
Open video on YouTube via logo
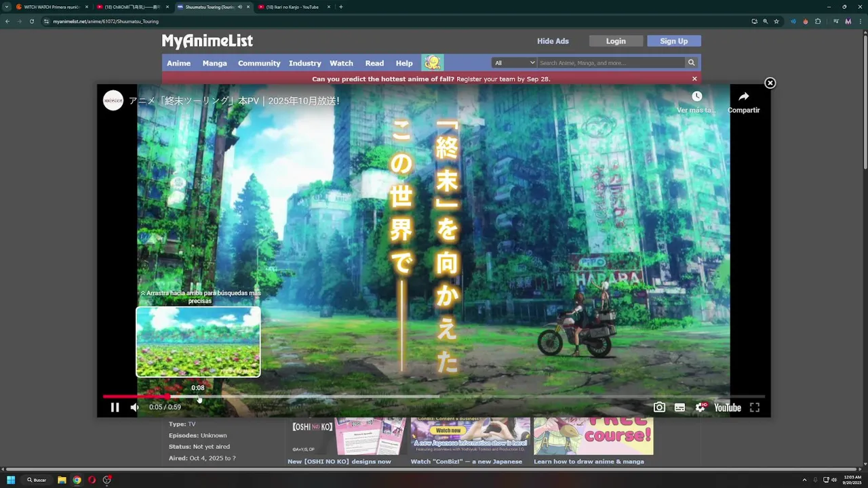pyautogui.click(x=727, y=407)
